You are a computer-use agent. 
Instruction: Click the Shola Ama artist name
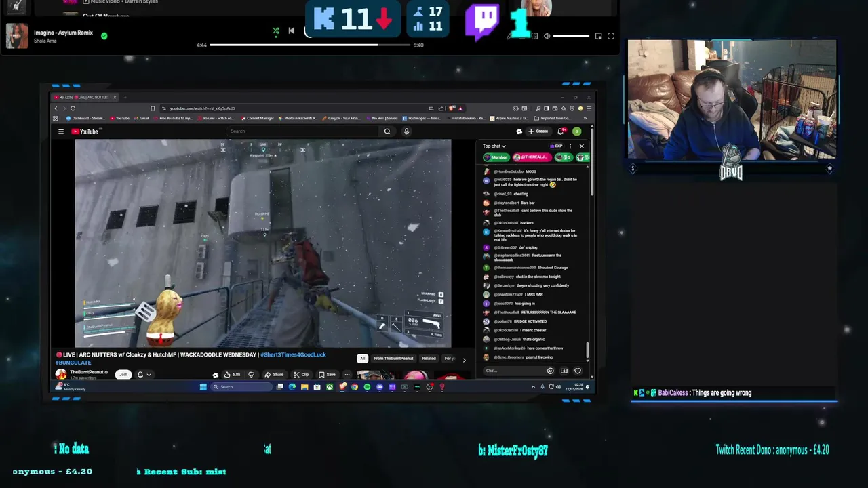(46, 41)
